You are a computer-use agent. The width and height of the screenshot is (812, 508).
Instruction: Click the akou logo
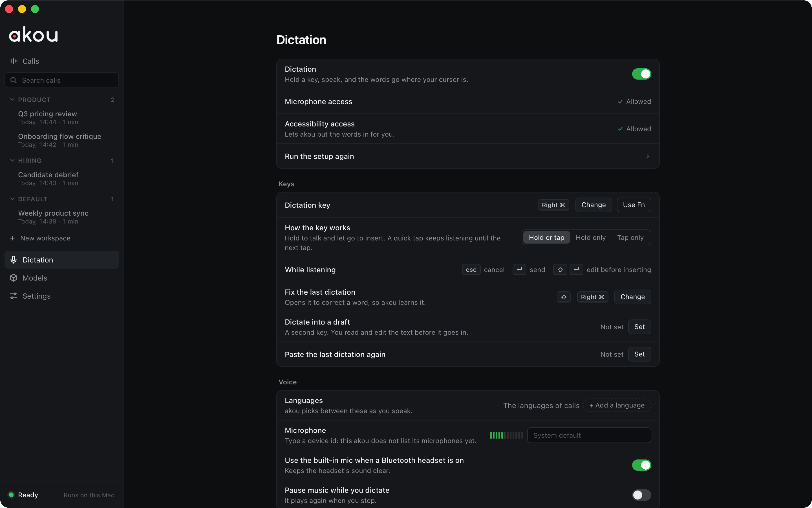(33, 34)
